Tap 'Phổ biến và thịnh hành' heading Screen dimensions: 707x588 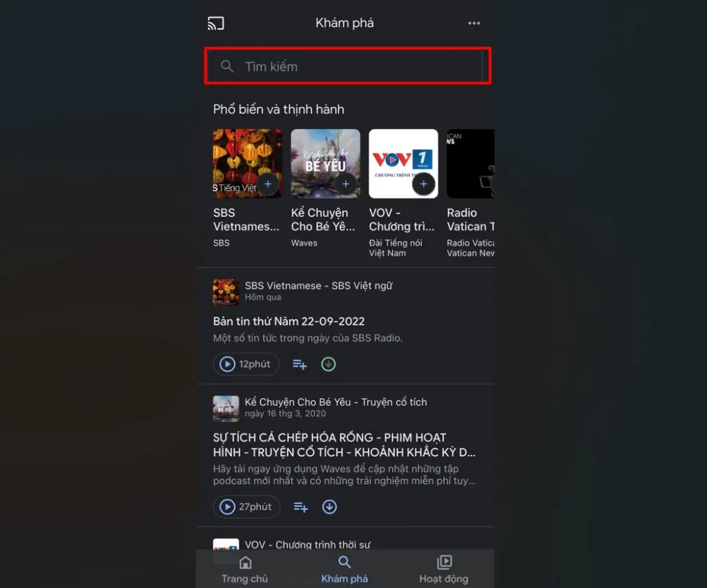click(x=279, y=110)
